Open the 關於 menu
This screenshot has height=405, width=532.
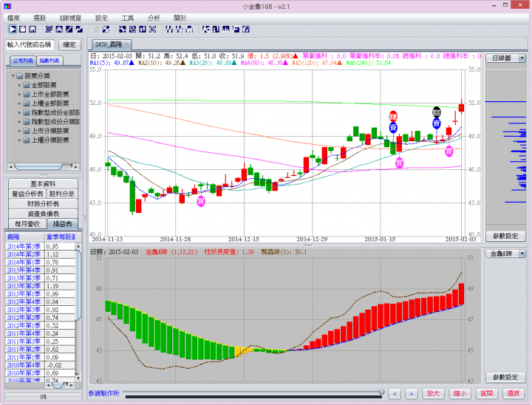[180, 18]
